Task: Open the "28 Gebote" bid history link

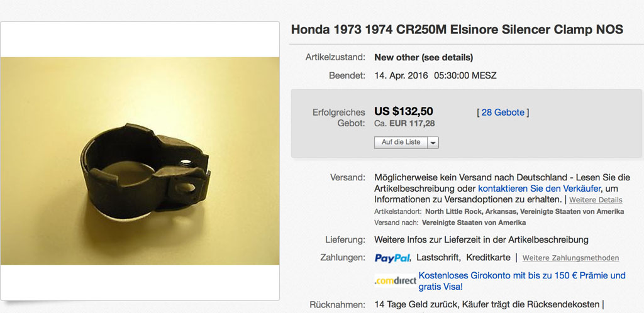Action: 502,113
